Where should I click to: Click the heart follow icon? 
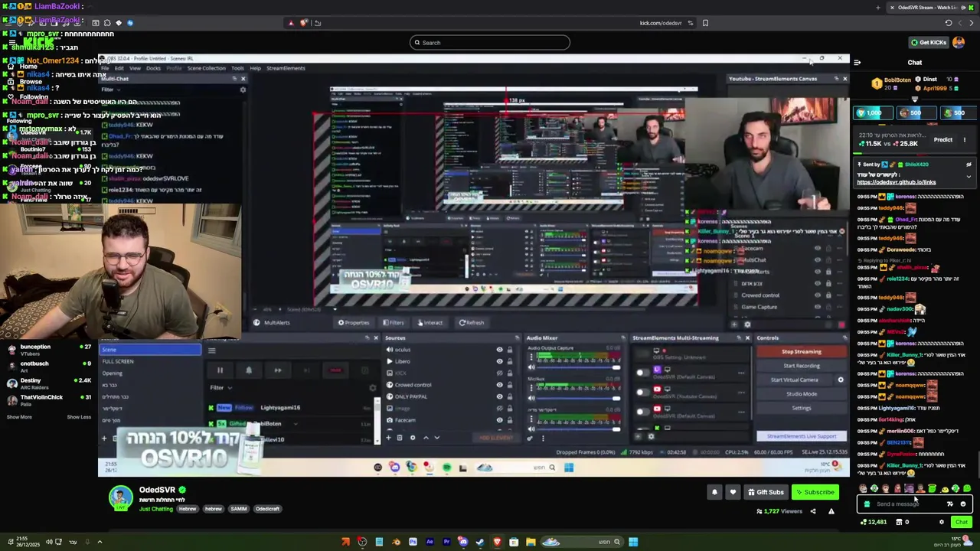pyautogui.click(x=733, y=492)
